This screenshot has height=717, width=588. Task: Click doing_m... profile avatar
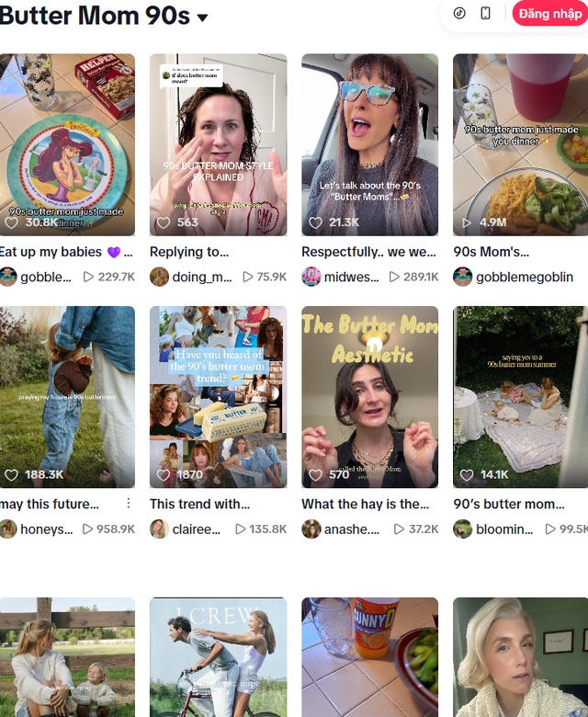160,277
